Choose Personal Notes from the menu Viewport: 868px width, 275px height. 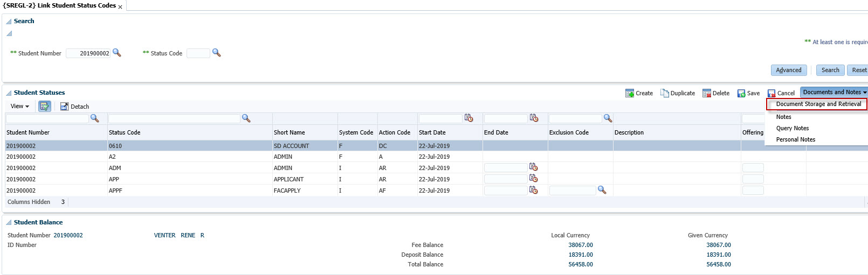pos(795,139)
